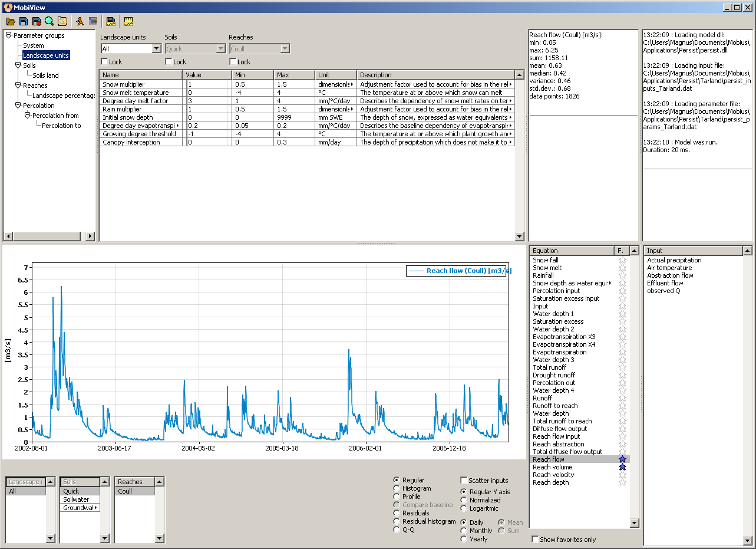Enable Show favorites only checkbox
This screenshot has width=756, height=549.
coord(535,540)
